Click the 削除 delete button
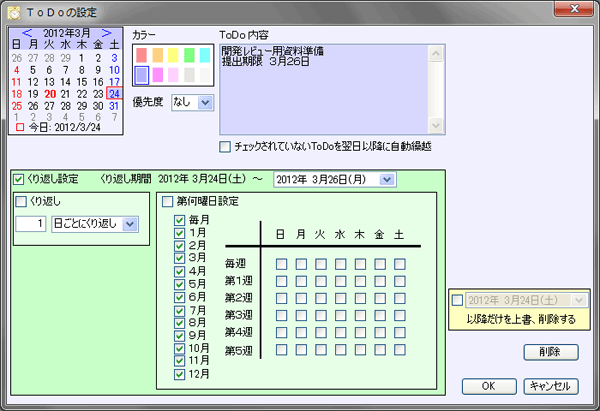 [x=551, y=352]
